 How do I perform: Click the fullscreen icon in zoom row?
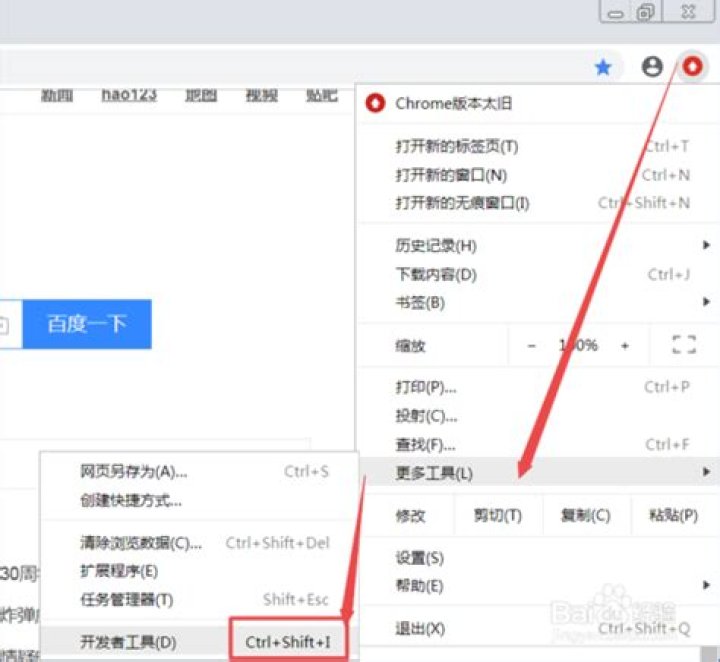click(x=684, y=345)
